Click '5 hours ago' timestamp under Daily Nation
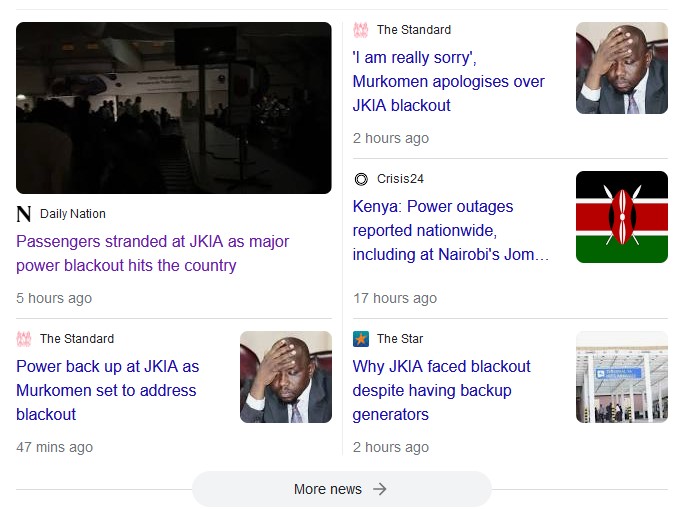This screenshot has height=509, width=685. click(54, 298)
